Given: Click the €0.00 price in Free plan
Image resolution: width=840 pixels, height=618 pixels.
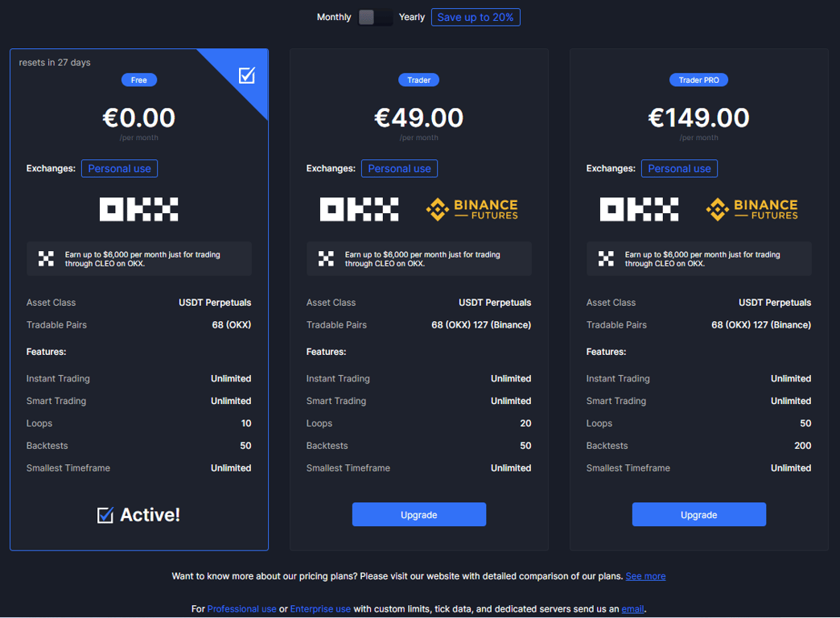Looking at the screenshot, I should coord(138,118).
